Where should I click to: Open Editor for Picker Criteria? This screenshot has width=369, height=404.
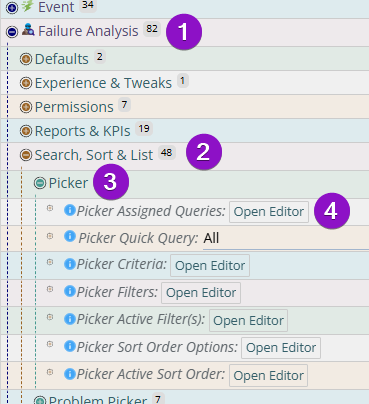pos(210,266)
